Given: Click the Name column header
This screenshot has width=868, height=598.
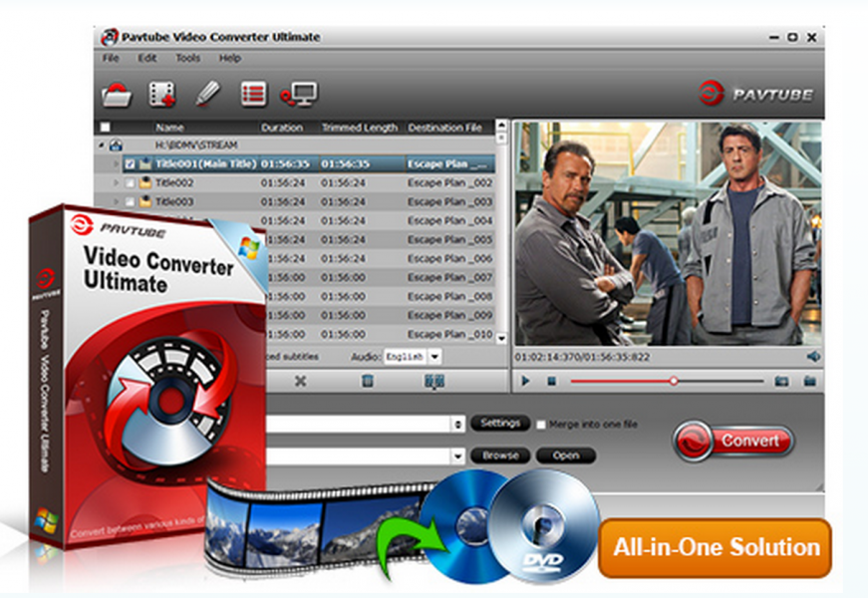Looking at the screenshot, I should [x=169, y=128].
